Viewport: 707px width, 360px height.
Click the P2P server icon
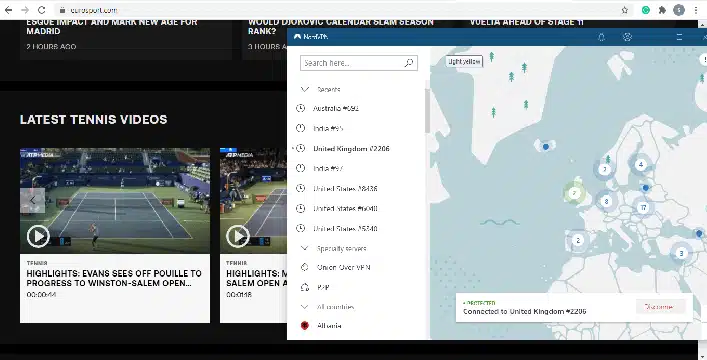pos(305,287)
